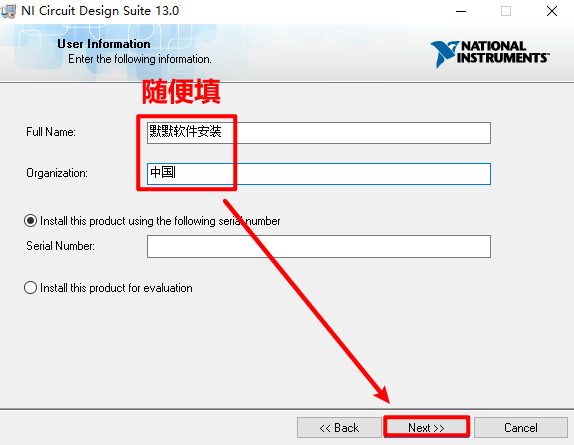Click the "User Information" heading
The image size is (574, 445).
coord(104,44)
